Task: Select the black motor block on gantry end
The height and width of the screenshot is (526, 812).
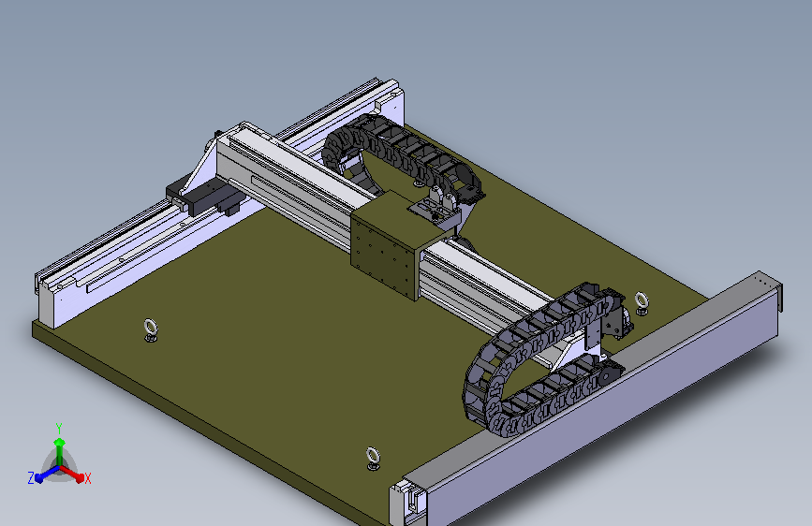Action: [x=204, y=197]
